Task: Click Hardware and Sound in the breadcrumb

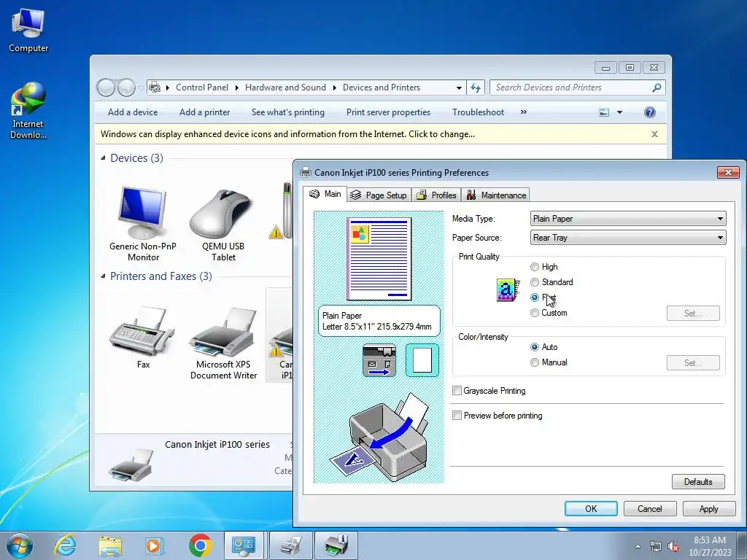Action: [285, 87]
